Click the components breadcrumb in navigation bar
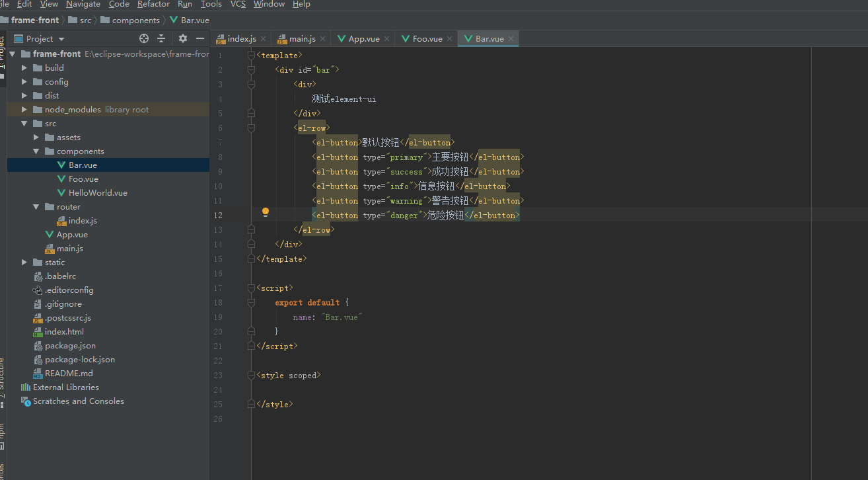Image resolution: width=868 pixels, height=480 pixels. 130,20
